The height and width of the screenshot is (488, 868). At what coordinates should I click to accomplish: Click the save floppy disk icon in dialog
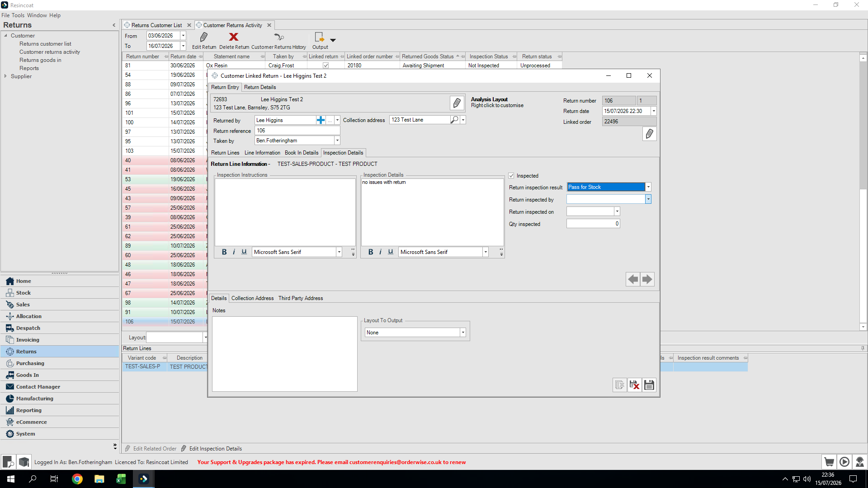point(649,385)
